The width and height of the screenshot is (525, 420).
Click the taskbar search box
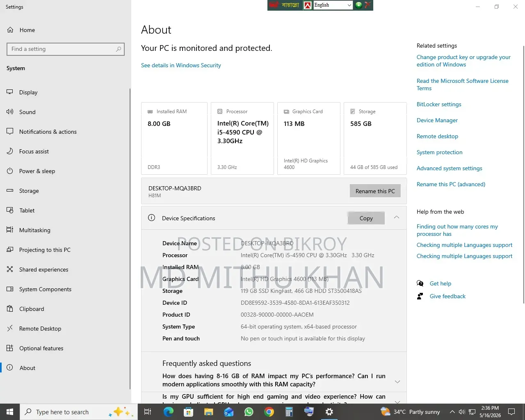pyautogui.click(x=79, y=412)
